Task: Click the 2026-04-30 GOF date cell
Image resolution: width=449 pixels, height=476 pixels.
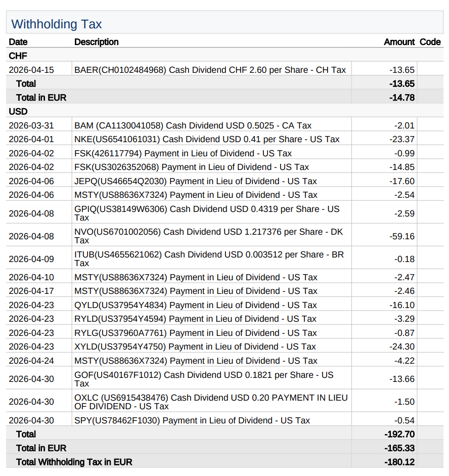Action: [31, 379]
